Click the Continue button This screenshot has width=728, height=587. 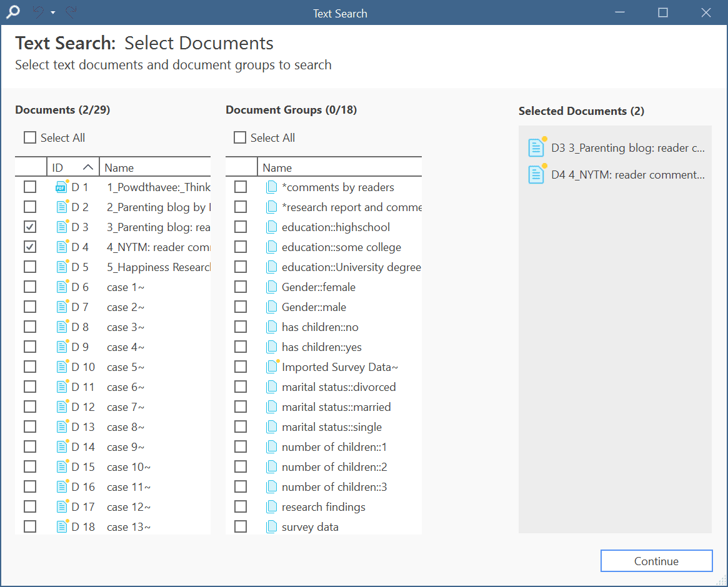click(657, 561)
